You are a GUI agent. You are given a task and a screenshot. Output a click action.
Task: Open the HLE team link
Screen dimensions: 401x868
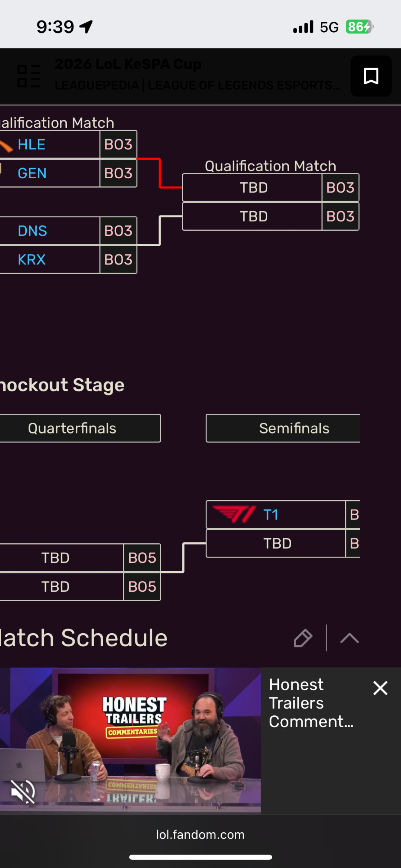coord(32,144)
